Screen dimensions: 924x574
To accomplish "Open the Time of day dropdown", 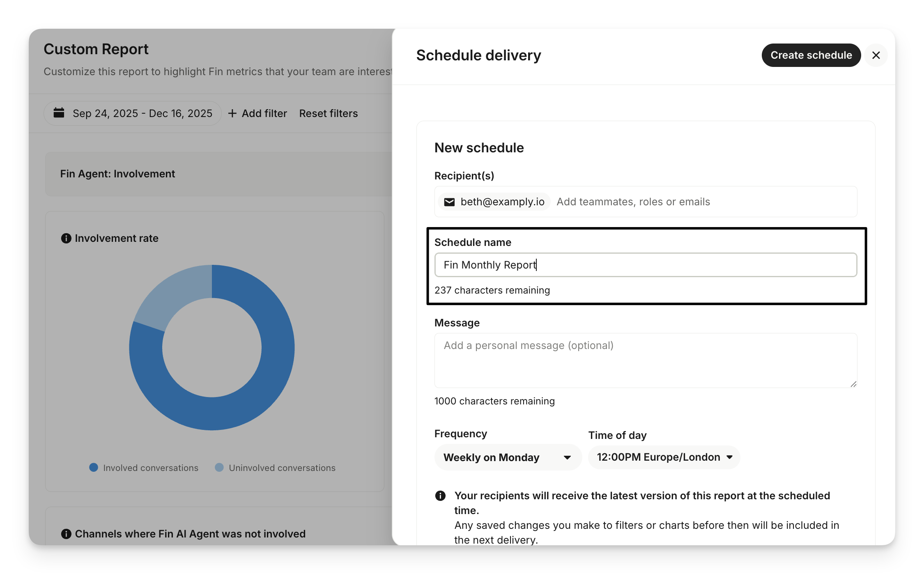I will pos(664,457).
